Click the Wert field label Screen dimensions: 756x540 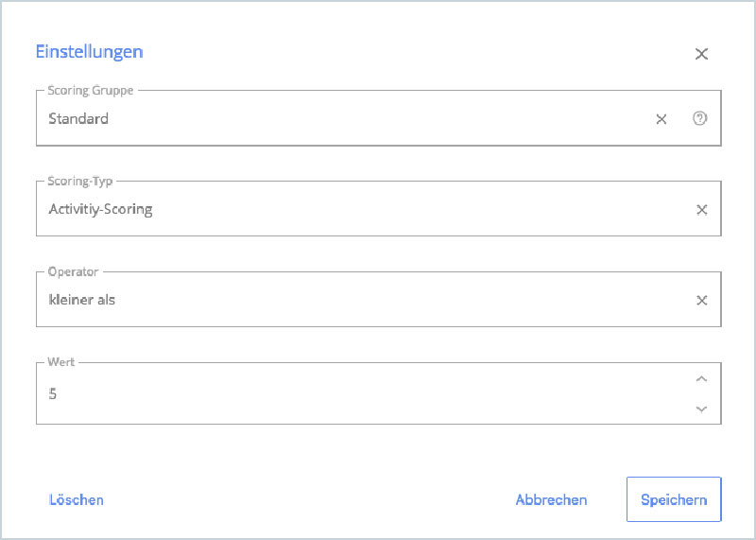pos(61,362)
